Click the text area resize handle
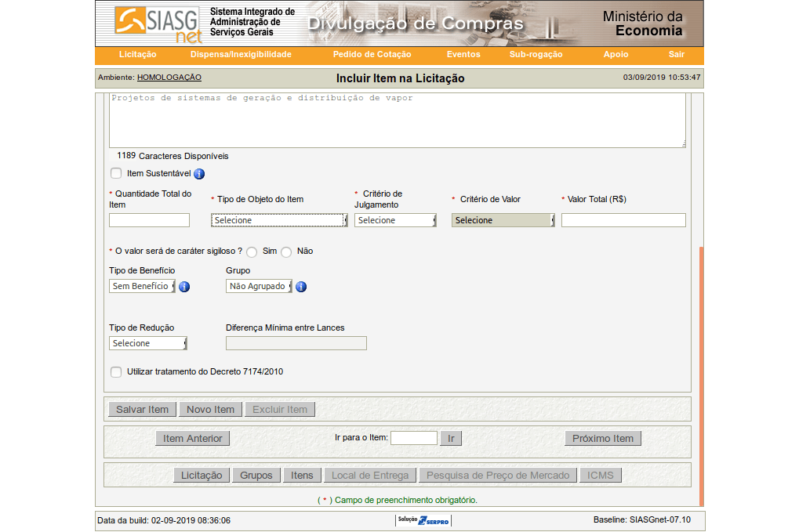The width and height of the screenshot is (799, 532). [x=683, y=144]
